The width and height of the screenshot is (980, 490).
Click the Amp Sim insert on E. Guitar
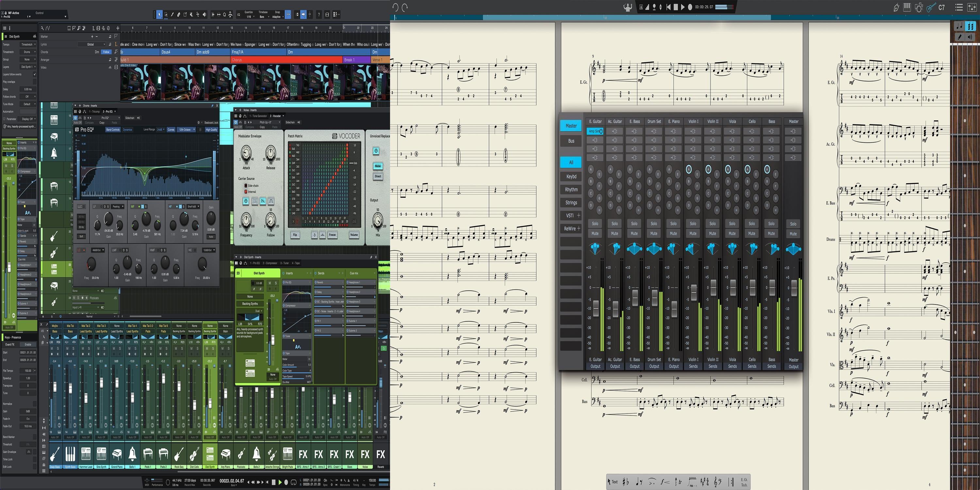coord(596,131)
